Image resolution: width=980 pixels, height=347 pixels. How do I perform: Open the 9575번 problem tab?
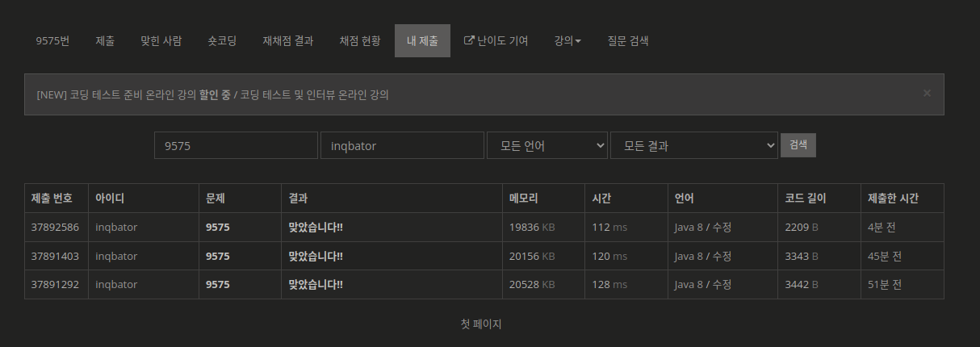pyautogui.click(x=52, y=40)
